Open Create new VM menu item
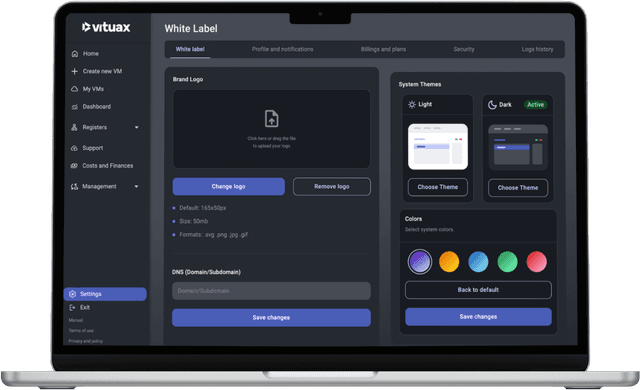The height and width of the screenshot is (390, 640). [102, 71]
